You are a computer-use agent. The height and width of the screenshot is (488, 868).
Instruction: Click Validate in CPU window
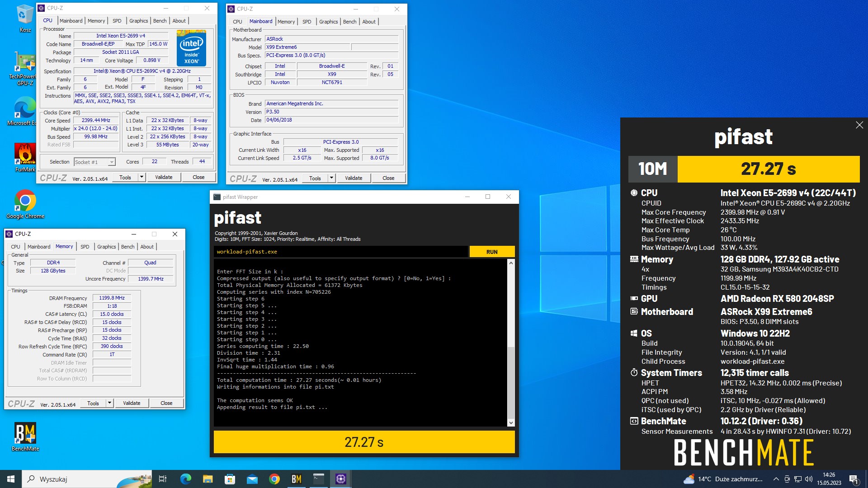coord(164,177)
